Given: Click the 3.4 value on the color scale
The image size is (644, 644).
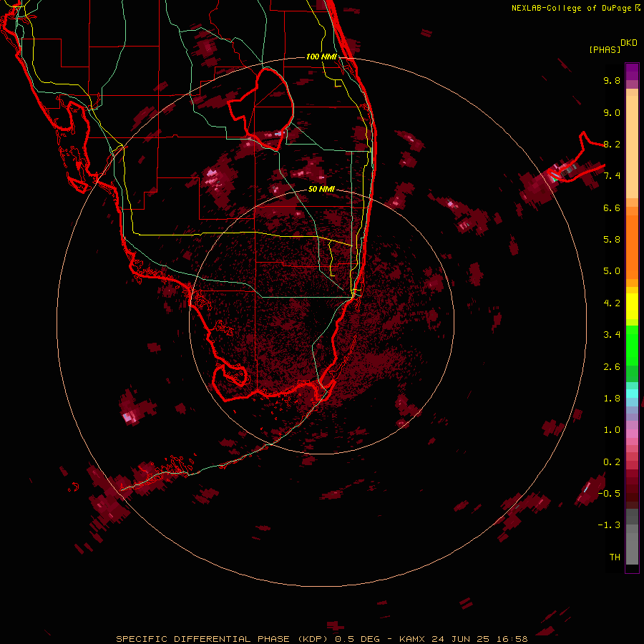Looking at the screenshot, I should tap(612, 335).
